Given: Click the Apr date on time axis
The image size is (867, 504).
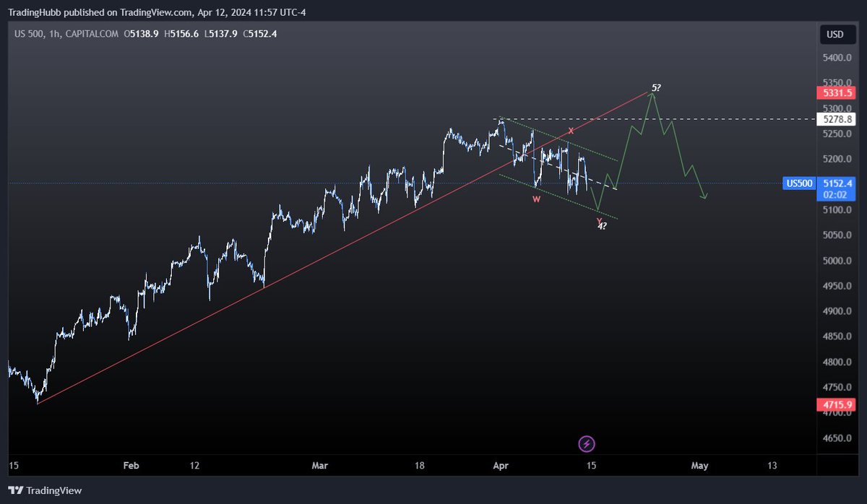Looking at the screenshot, I should pos(500,466).
